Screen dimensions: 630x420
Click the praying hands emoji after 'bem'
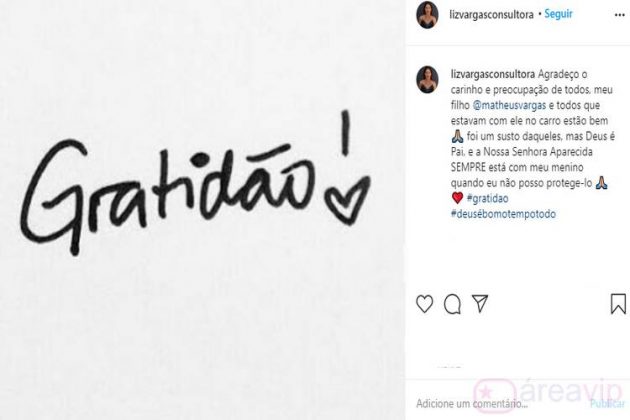(x=457, y=137)
